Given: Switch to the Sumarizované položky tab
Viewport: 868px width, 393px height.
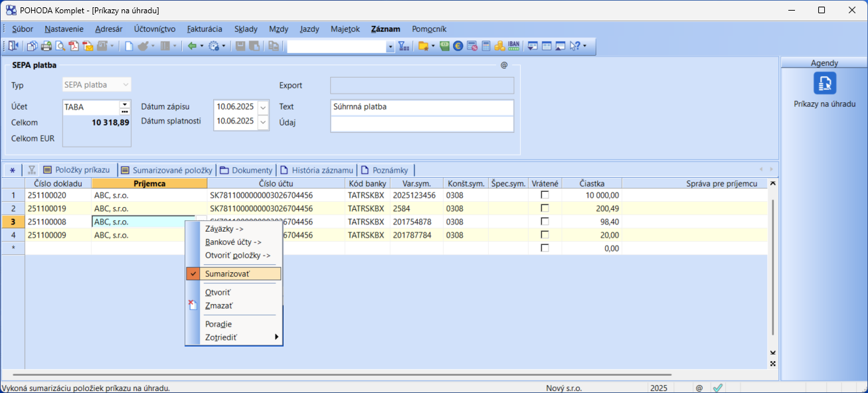Looking at the screenshot, I should (167, 170).
